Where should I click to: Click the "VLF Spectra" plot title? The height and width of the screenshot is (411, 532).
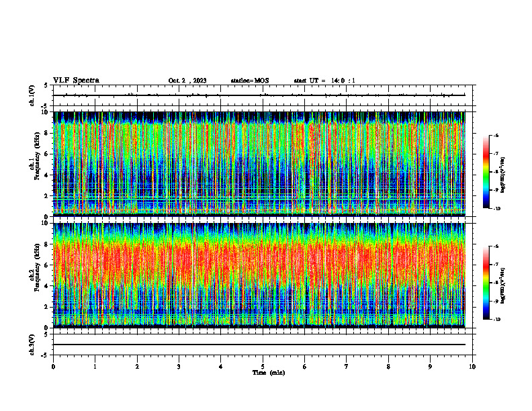(x=76, y=81)
